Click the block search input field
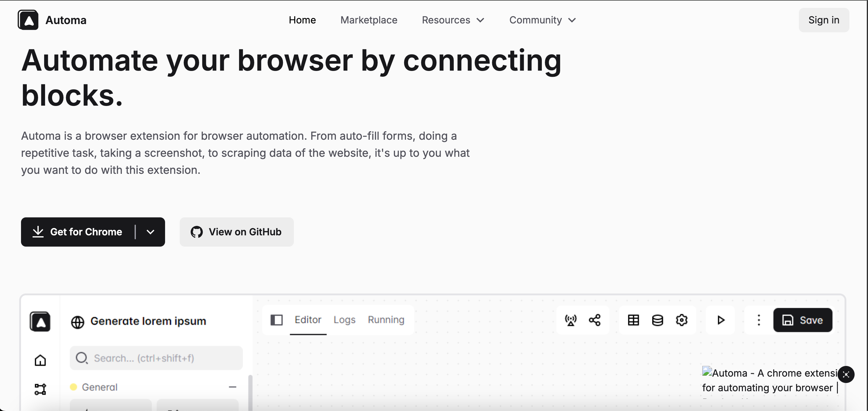Viewport: 868px width, 411px height. (x=156, y=358)
